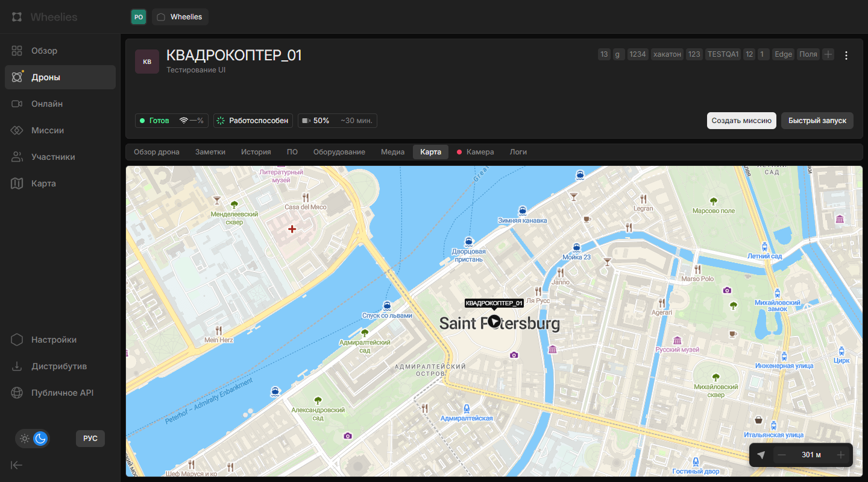Select the хакатон tag
The image size is (868, 482).
point(667,54)
